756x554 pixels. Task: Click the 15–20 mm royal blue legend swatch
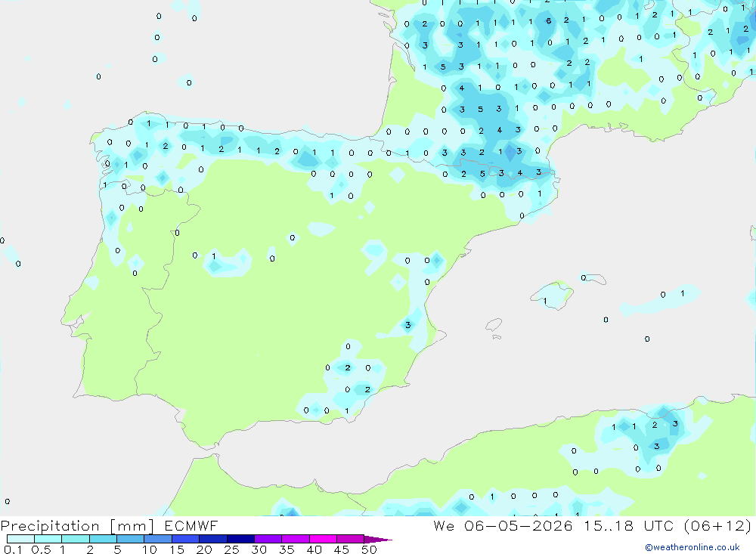tap(186, 539)
